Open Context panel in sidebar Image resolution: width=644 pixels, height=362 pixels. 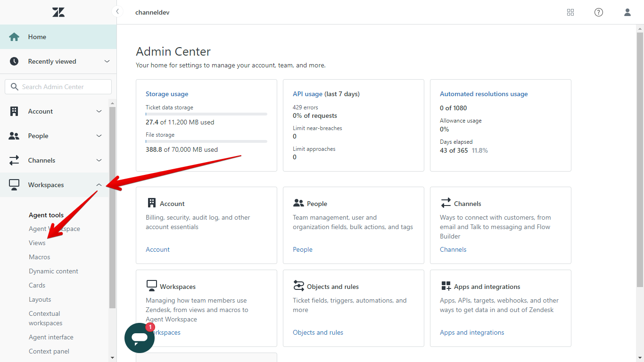pyautogui.click(x=49, y=351)
